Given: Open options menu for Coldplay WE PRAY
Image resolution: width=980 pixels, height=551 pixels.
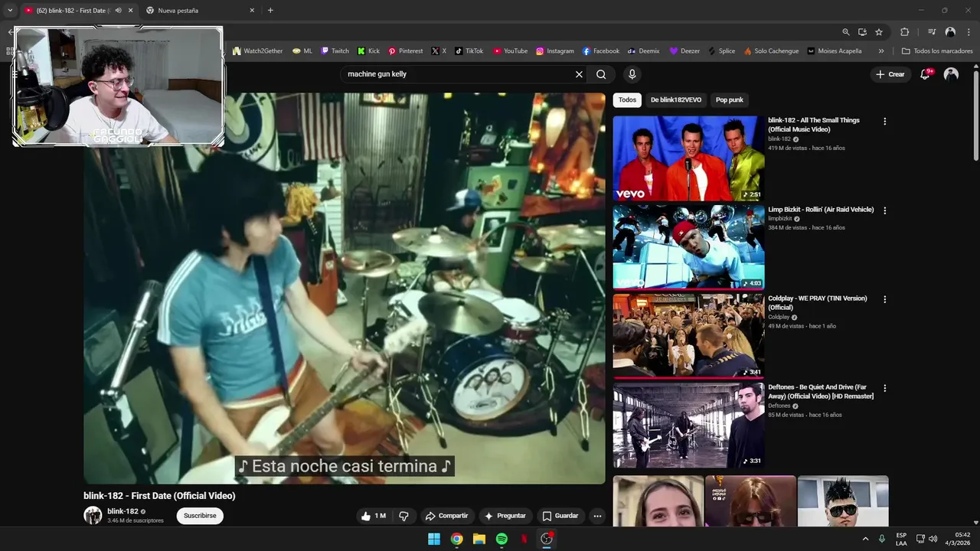Looking at the screenshot, I should click(x=884, y=299).
